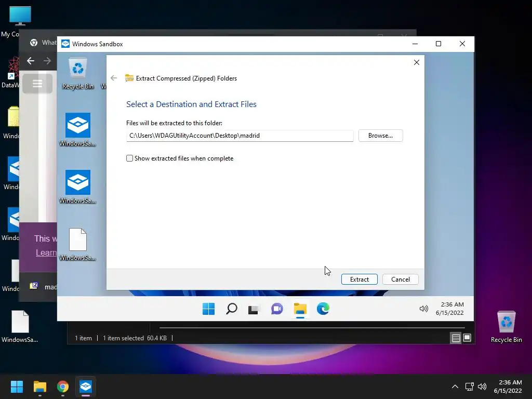Open host network tray icon
Image resolution: width=532 pixels, height=399 pixels.
tap(470, 387)
